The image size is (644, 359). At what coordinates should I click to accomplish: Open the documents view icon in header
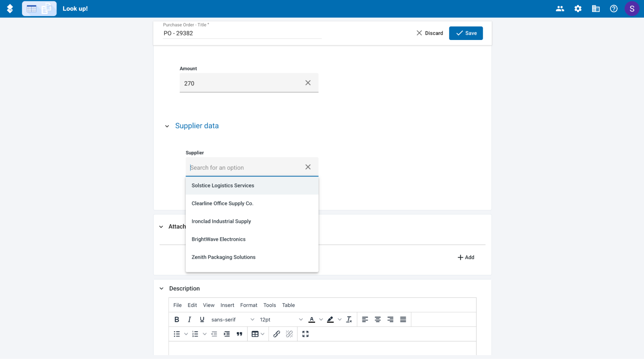47,9
